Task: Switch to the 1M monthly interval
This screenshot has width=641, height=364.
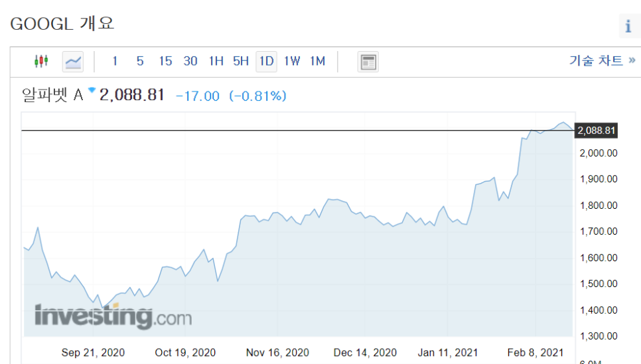Action: click(x=318, y=61)
